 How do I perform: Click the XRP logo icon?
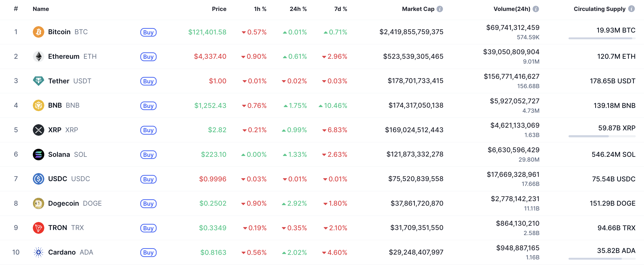click(x=38, y=130)
